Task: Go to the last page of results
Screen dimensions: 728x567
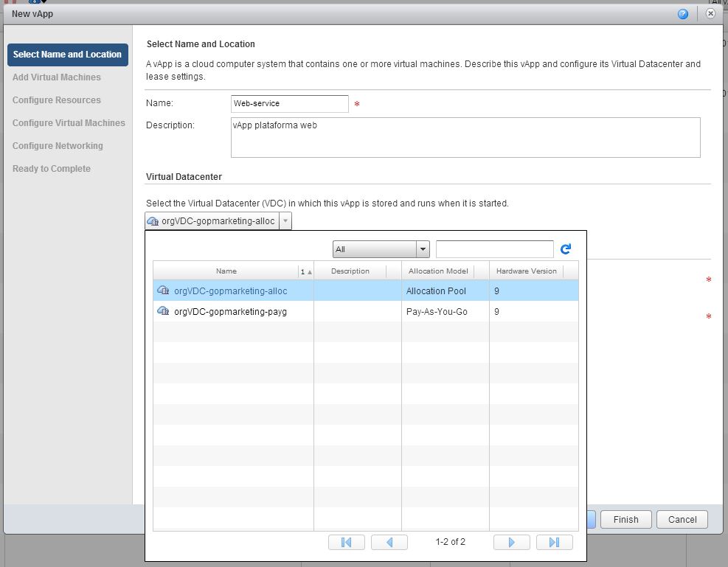Action: tap(555, 542)
